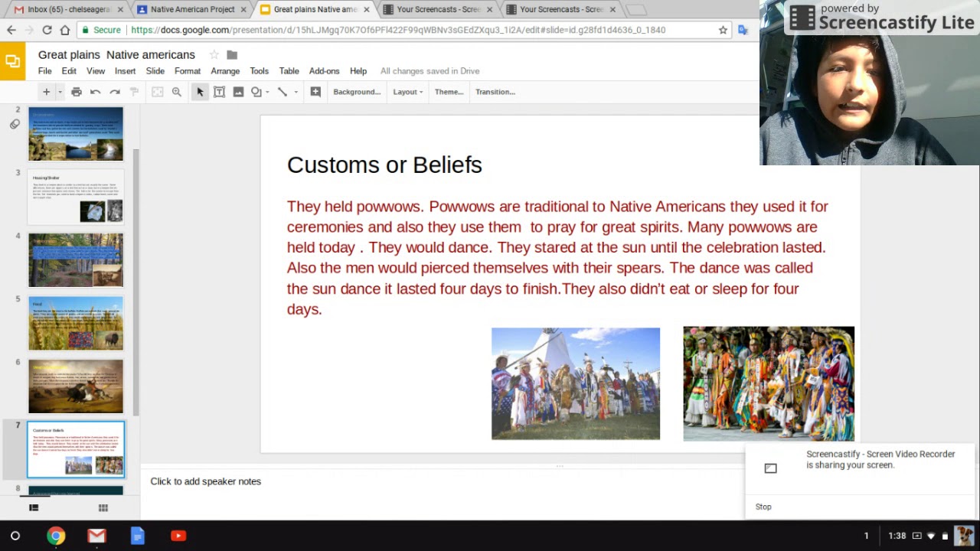Bookmark this page with the star icon
This screenshot has height=551, width=980.
723,30
